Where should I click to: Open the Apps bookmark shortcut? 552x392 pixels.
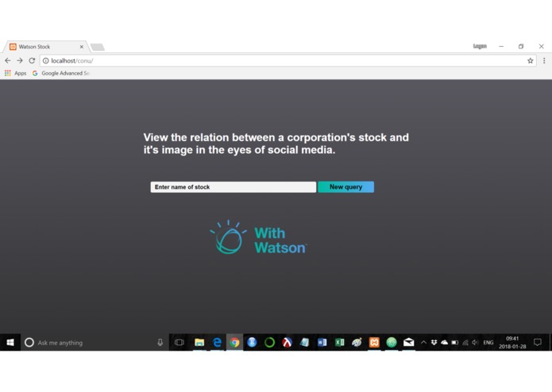point(16,73)
